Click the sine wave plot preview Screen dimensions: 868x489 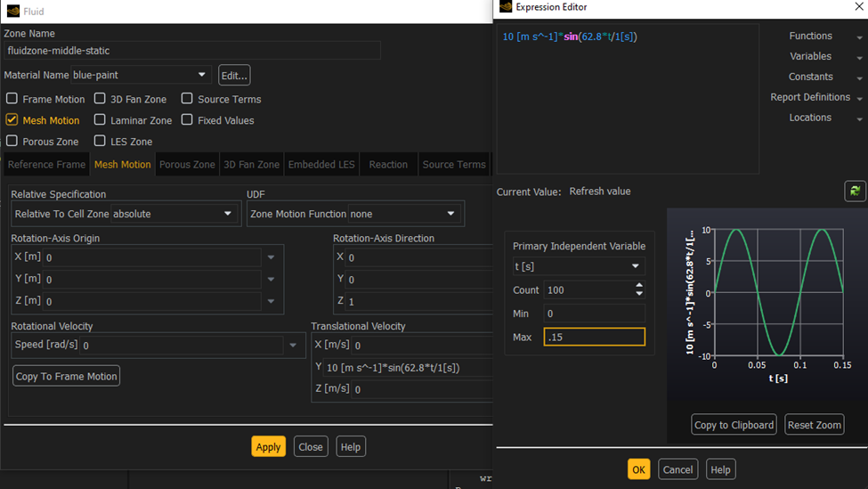pyautogui.click(x=778, y=292)
